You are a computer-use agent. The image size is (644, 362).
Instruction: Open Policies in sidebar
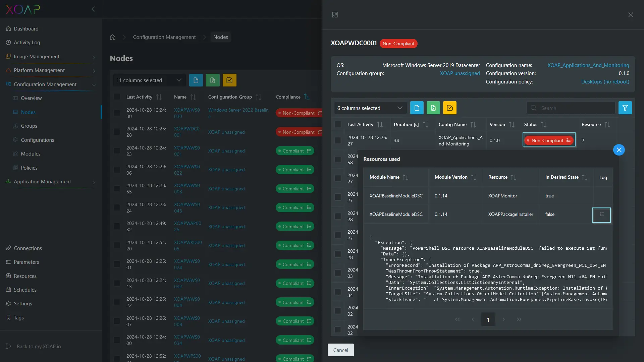29,168
